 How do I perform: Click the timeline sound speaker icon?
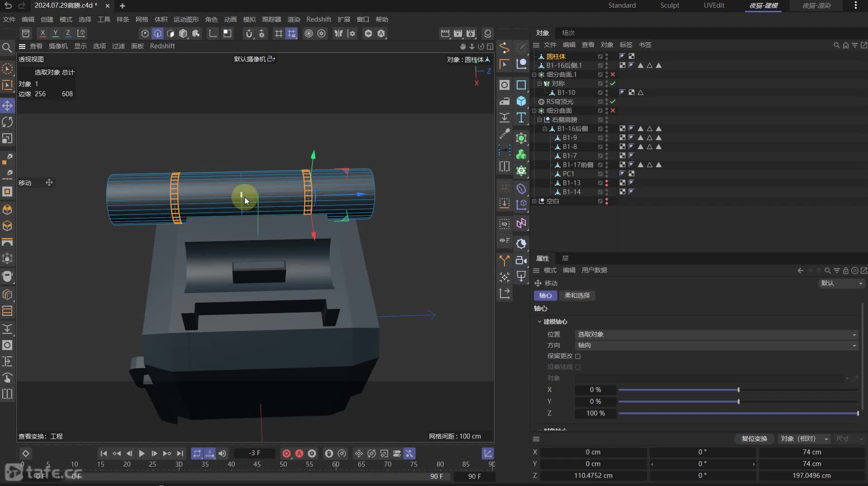point(222,453)
